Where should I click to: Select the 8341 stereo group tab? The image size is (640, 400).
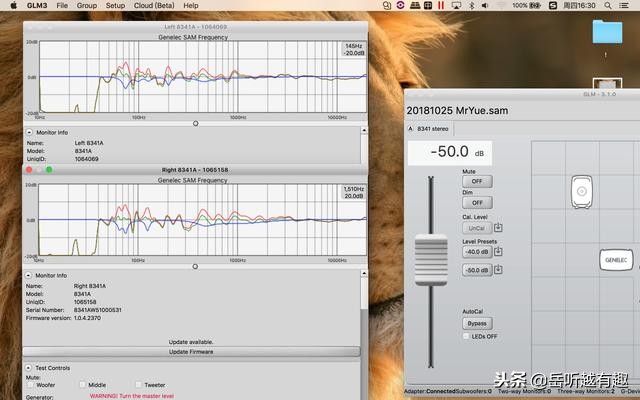point(429,129)
